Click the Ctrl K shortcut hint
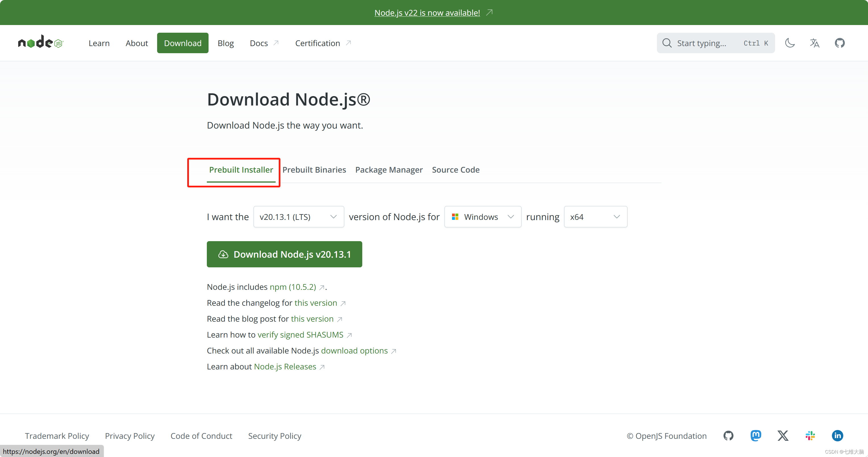Image resolution: width=868 pixels, height=457 pixels. coord(756,43)
